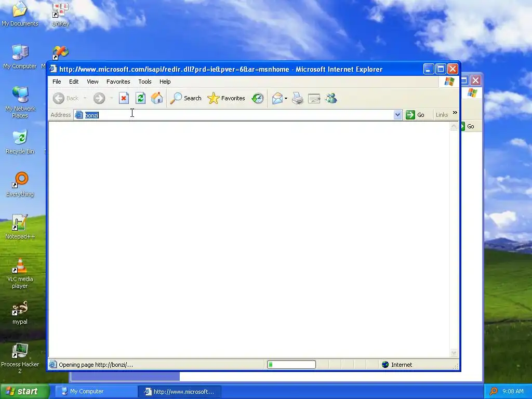This screenshot has width=532, height=399.
Task: Click the Edit page toolbar icon
Action: point(314,98)
